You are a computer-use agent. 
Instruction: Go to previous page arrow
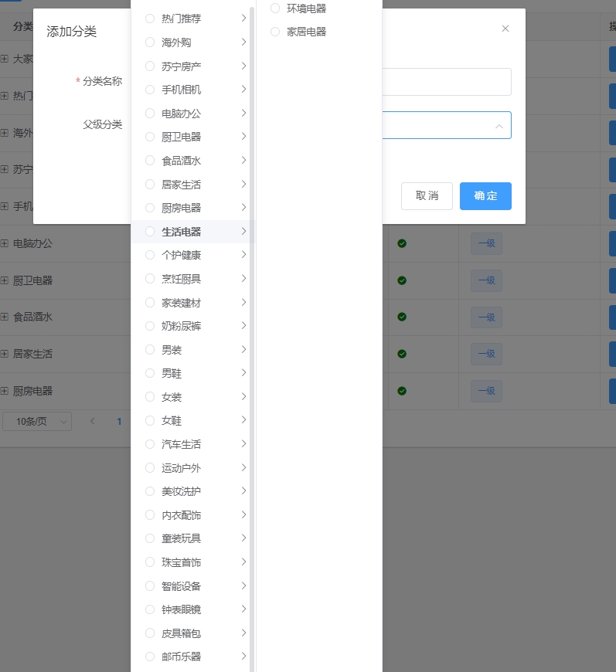(92, 421)
